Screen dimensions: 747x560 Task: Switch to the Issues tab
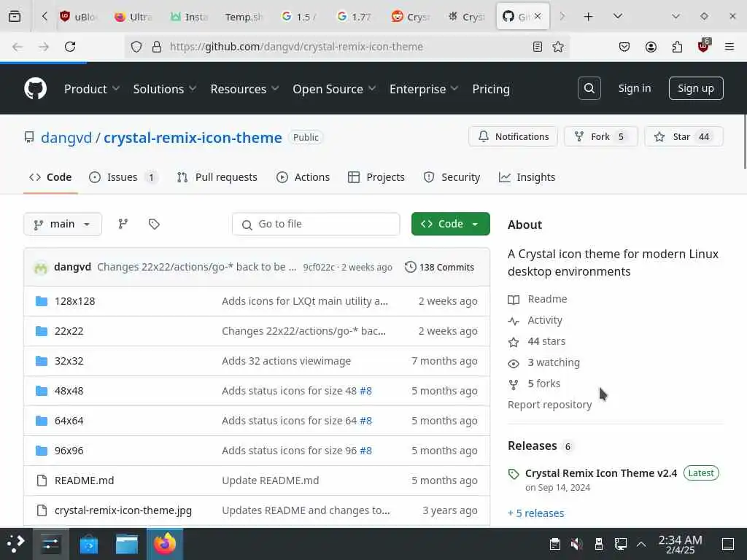123,177
